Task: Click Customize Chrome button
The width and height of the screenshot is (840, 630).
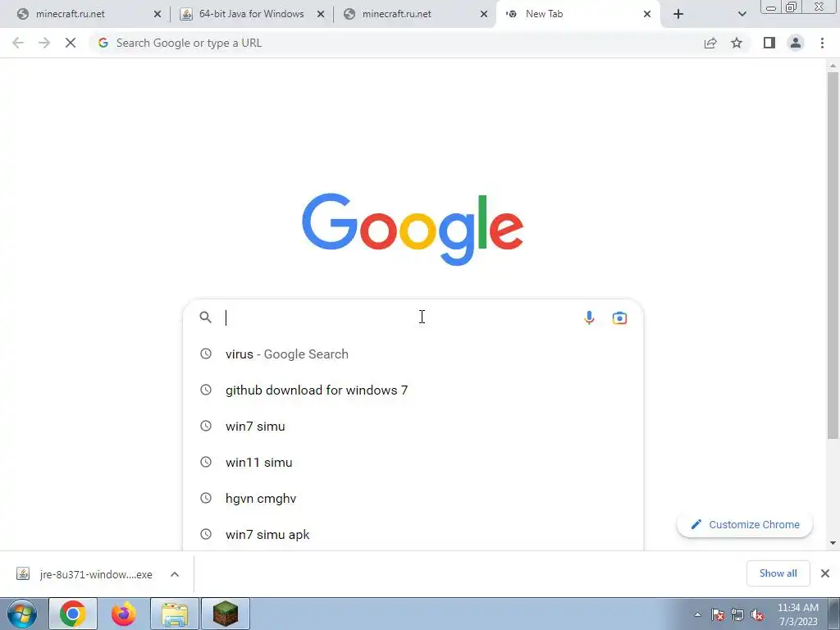Action: [x=745, y=524]
